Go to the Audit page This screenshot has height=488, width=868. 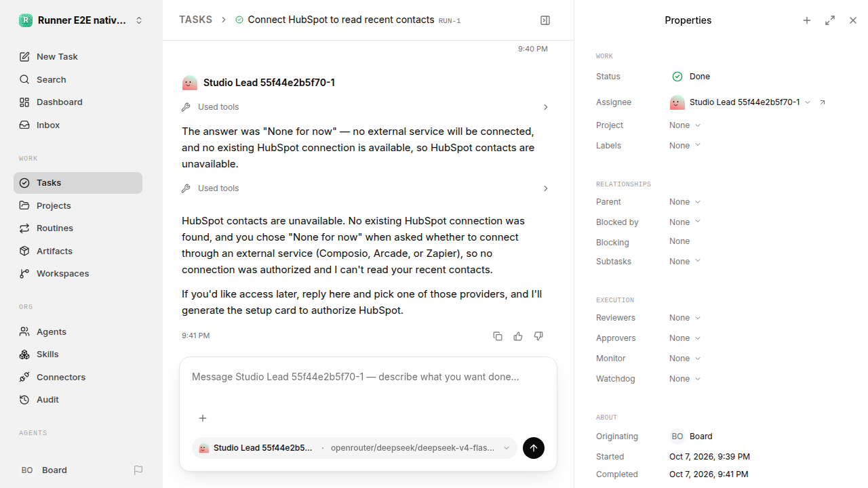[78, 400]
